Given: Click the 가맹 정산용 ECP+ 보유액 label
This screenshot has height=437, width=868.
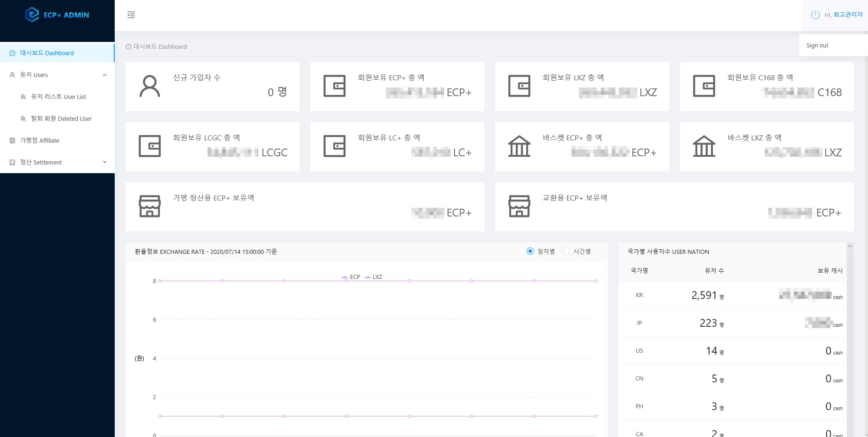Looking at the screenshot, I should tap(213, 198).
